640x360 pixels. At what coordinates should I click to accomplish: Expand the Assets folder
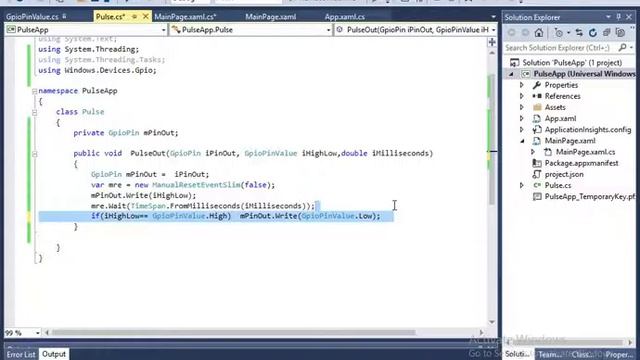[x=522, y=107]
